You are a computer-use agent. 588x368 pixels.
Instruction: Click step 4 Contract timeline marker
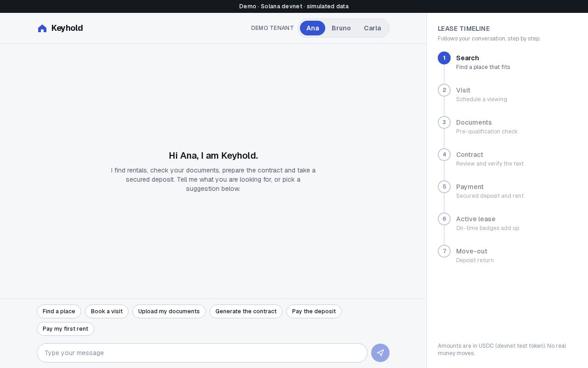tap(444, 155)
